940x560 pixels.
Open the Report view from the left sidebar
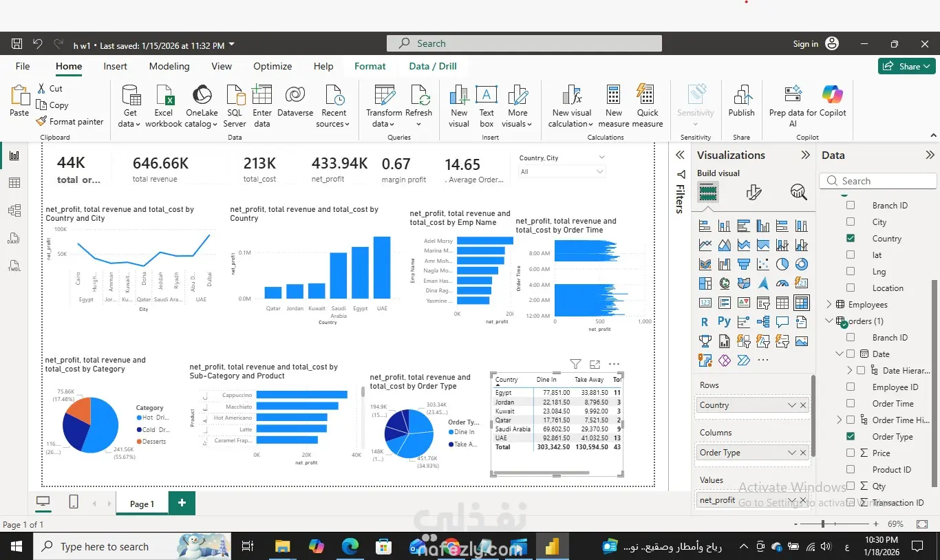(14, 155)
